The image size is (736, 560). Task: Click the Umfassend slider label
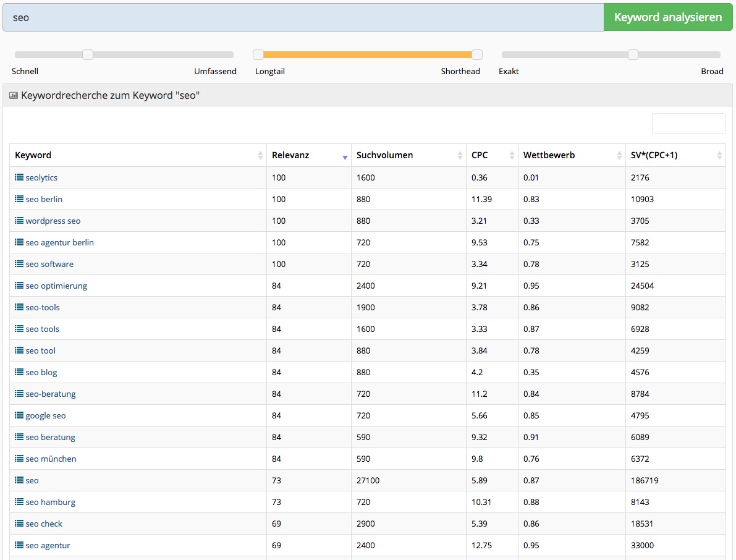(x=216, y=71)
